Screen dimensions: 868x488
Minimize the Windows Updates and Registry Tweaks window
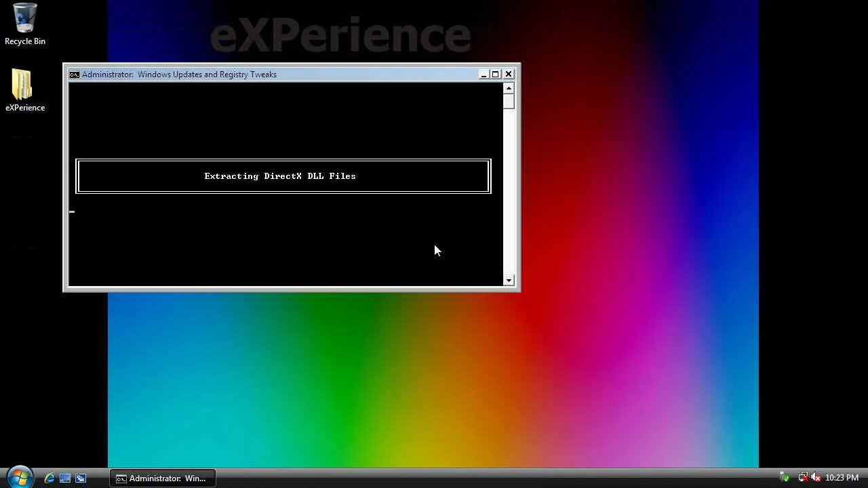pos(484,75)
